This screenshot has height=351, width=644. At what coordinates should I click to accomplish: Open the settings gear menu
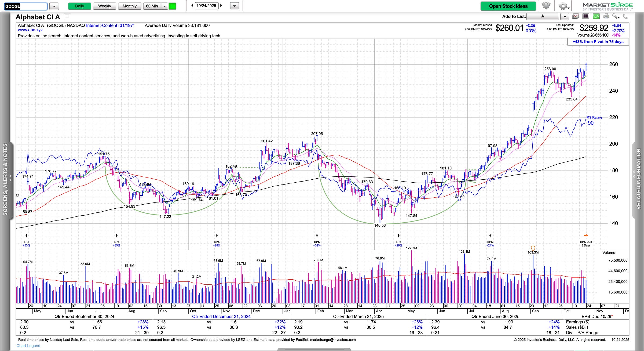(563, 6)
